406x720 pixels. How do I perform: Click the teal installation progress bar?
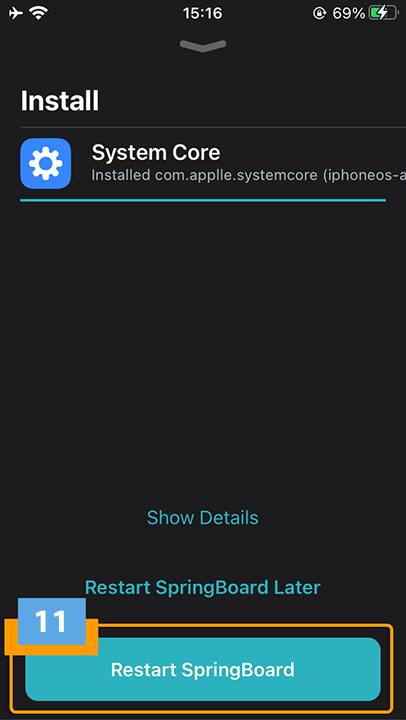[x=203, y=200]
